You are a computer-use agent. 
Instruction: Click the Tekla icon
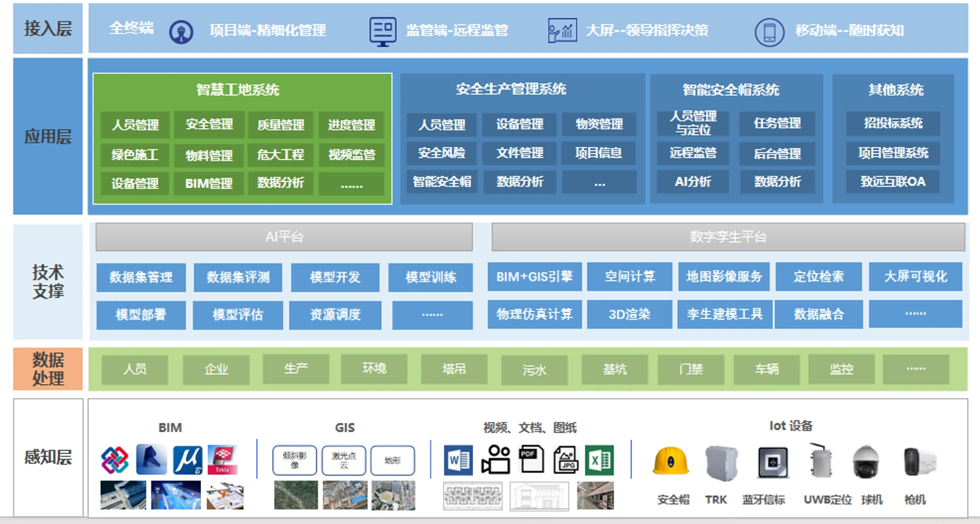(223, 459)
